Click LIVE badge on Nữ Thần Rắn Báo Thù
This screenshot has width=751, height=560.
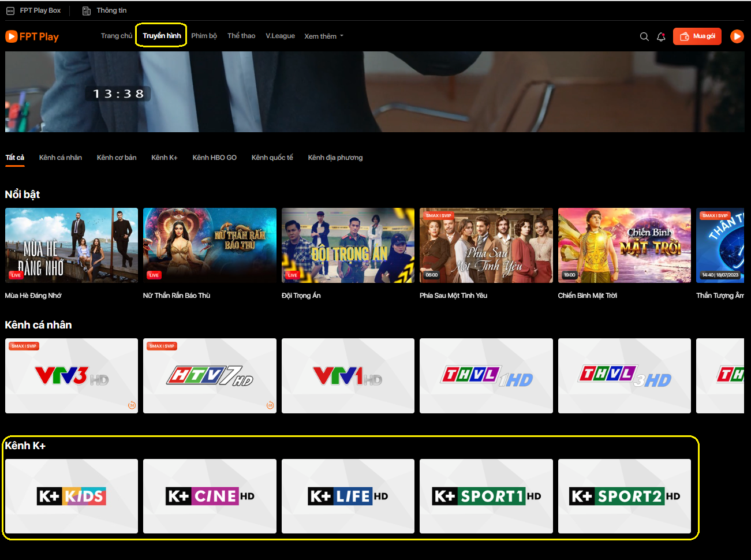pos(154,275)
